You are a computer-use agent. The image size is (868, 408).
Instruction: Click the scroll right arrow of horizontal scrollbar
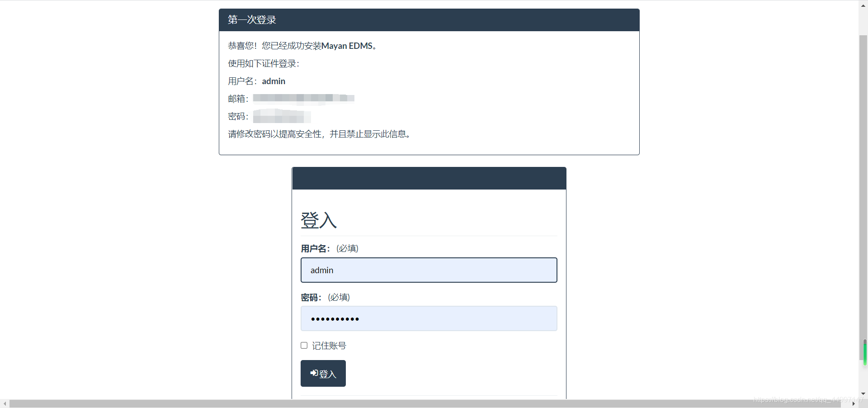[x=854, y=403]
